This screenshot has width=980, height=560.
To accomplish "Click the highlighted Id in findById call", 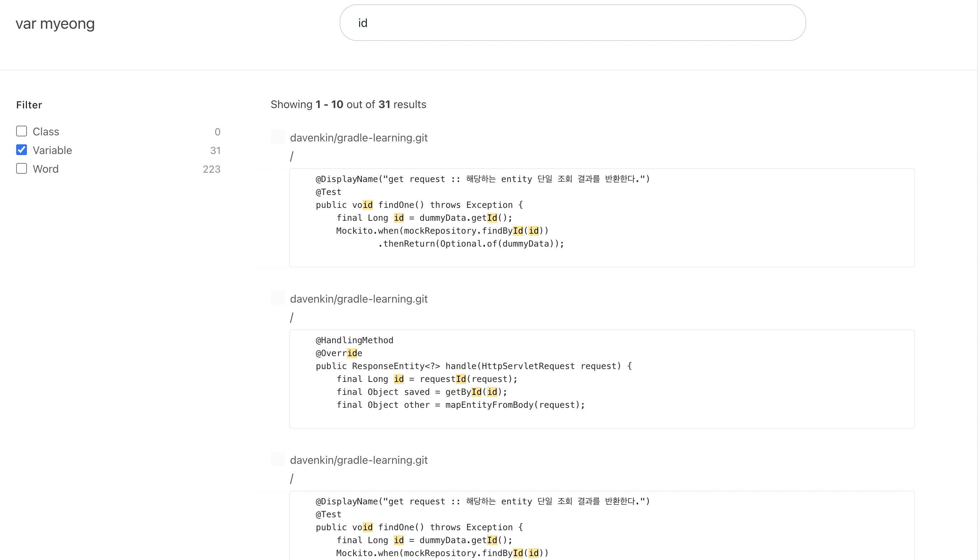I will tap(517, 231).
